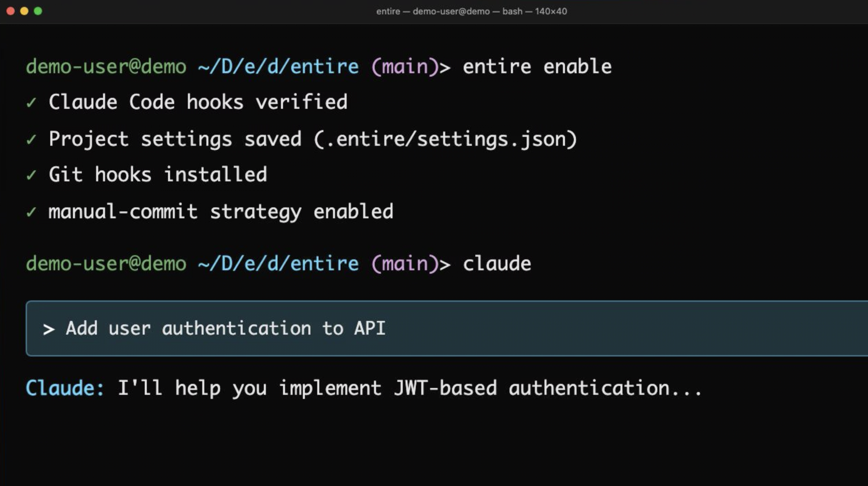The height and width of the screenshot is (486, 868).
Task: Click the red close window button
Action: coord(11,11)
